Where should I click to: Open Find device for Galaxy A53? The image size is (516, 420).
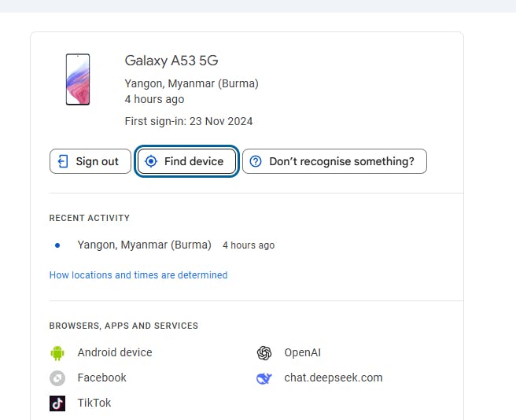point(186,161)
